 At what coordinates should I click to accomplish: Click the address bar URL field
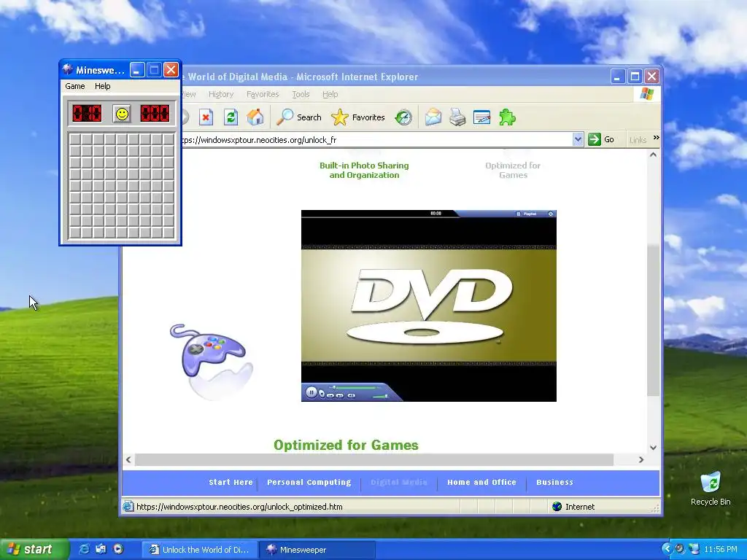[x=376, y=139]
